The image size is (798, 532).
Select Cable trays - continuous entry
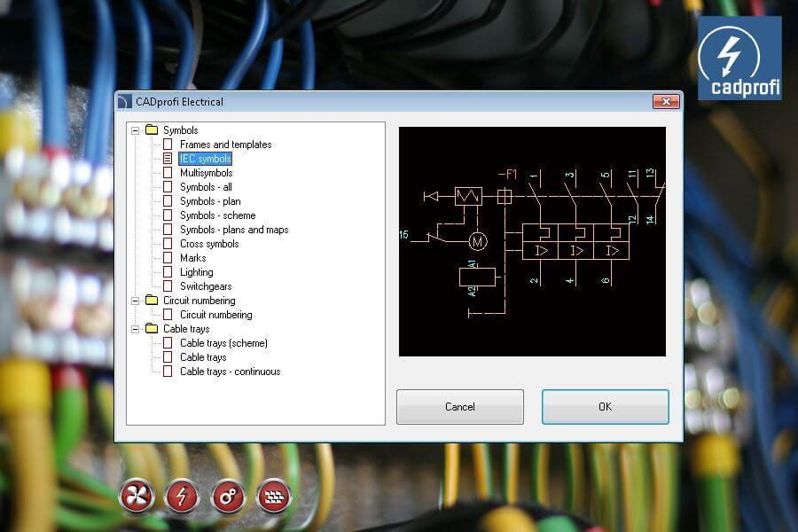(230, 372)
